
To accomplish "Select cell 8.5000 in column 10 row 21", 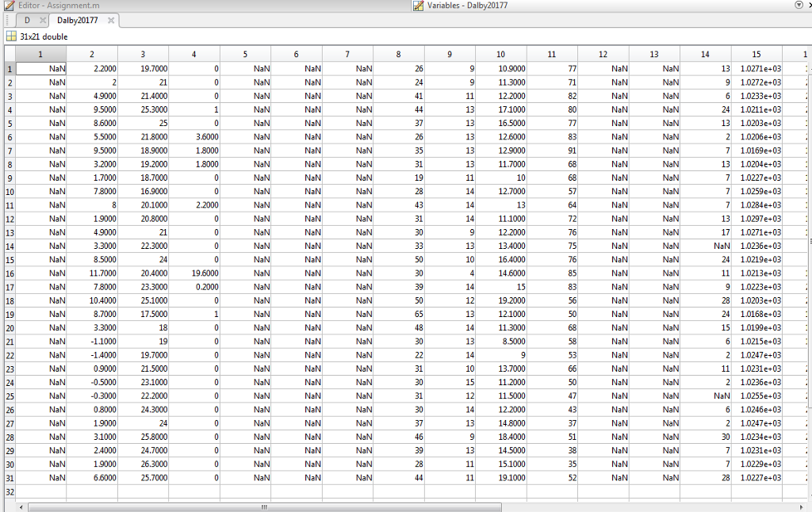I will pos(500,342).
